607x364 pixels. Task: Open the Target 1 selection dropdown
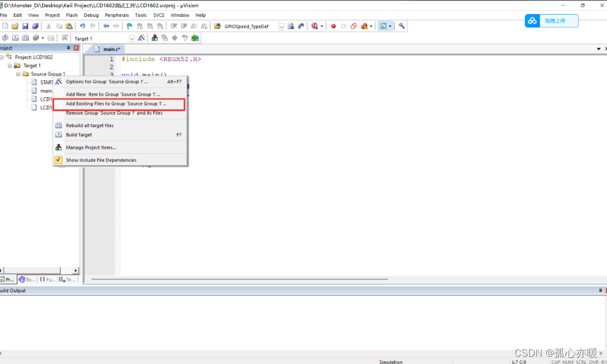[131, 38]
